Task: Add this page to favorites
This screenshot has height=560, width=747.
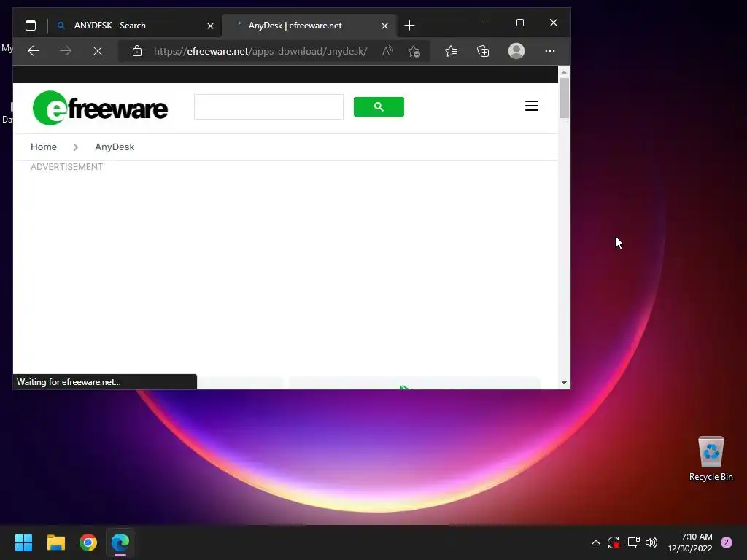Action: (x=414, y=51)
